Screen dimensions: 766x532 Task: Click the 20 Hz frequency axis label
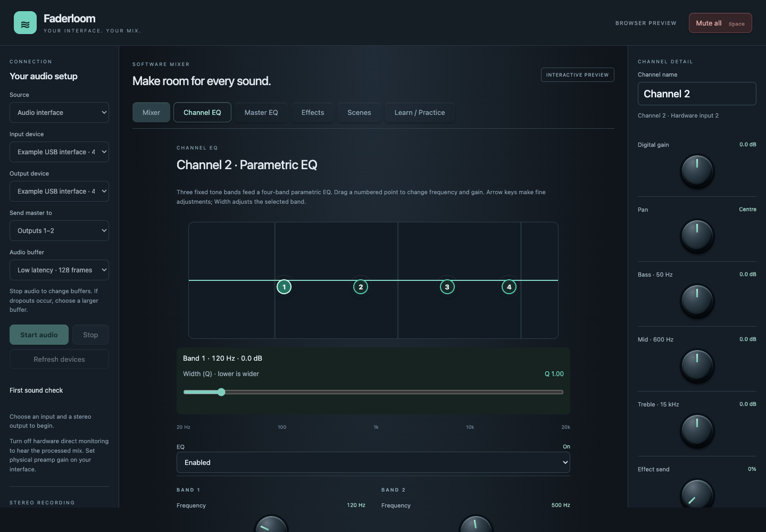[184, 427]
